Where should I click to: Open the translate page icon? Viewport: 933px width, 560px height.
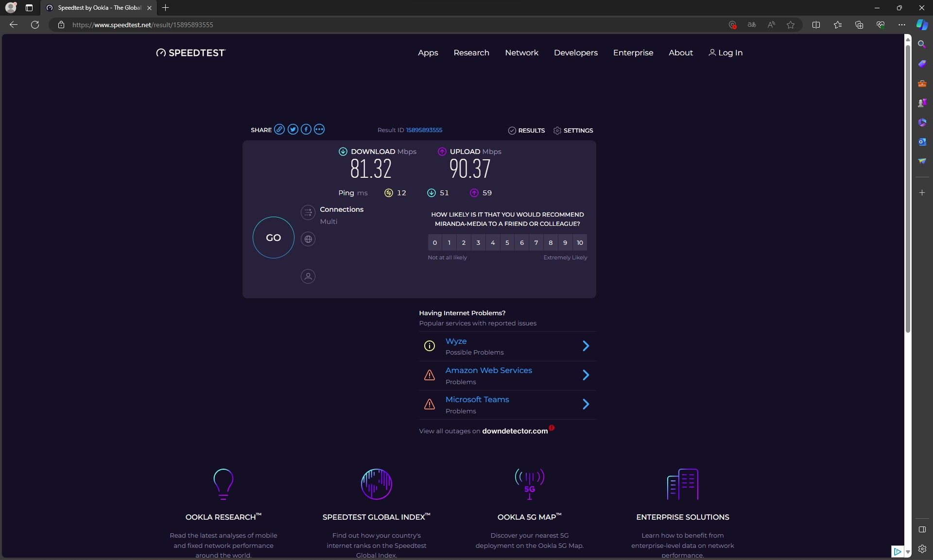[752, 25]
